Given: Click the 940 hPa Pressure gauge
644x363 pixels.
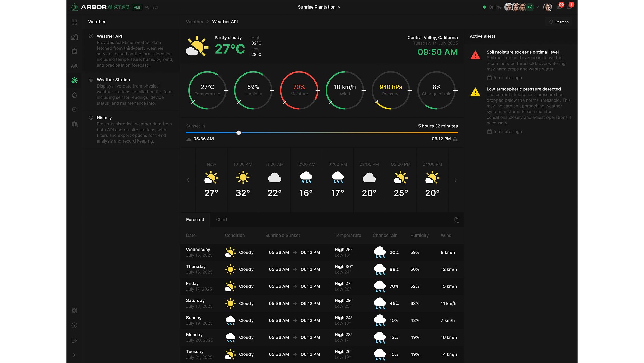Looking at the screenshot, I should pos(391,90).
